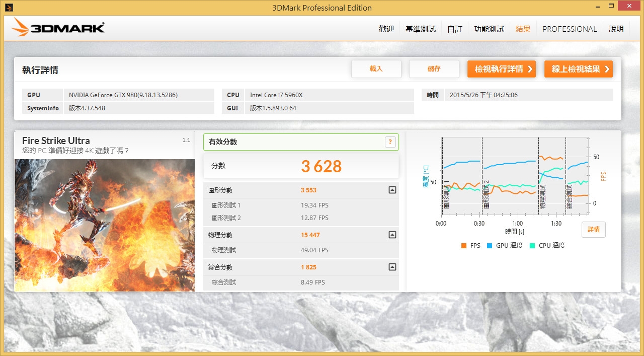Collapse the 圖形分數 section
644x356 pixels.
392,190
